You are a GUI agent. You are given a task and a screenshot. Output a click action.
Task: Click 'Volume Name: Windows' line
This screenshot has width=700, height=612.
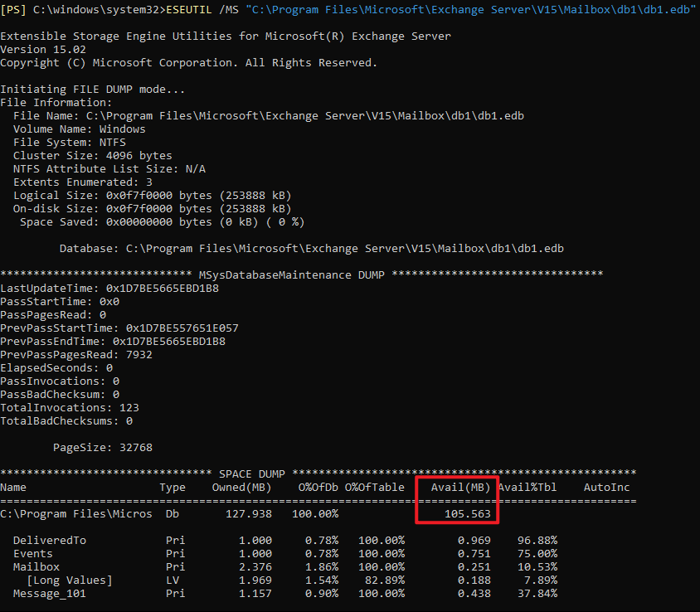click(79, 129)
